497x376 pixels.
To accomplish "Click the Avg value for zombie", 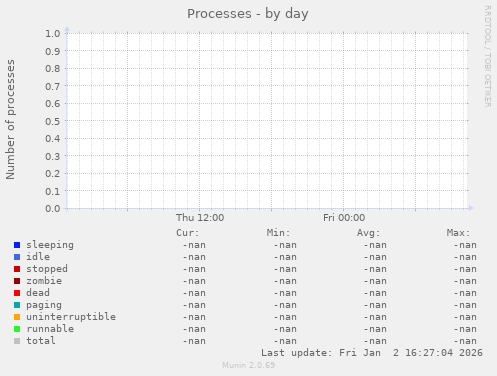I will [375, 281].
